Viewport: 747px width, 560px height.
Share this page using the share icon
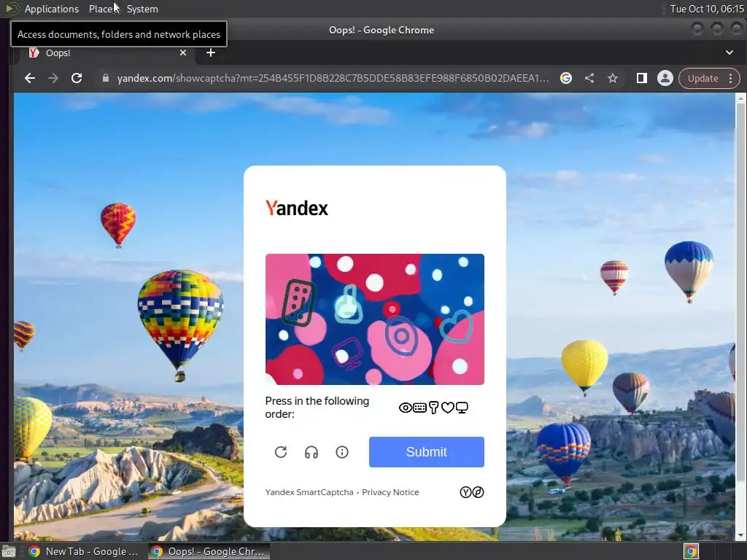589,78
